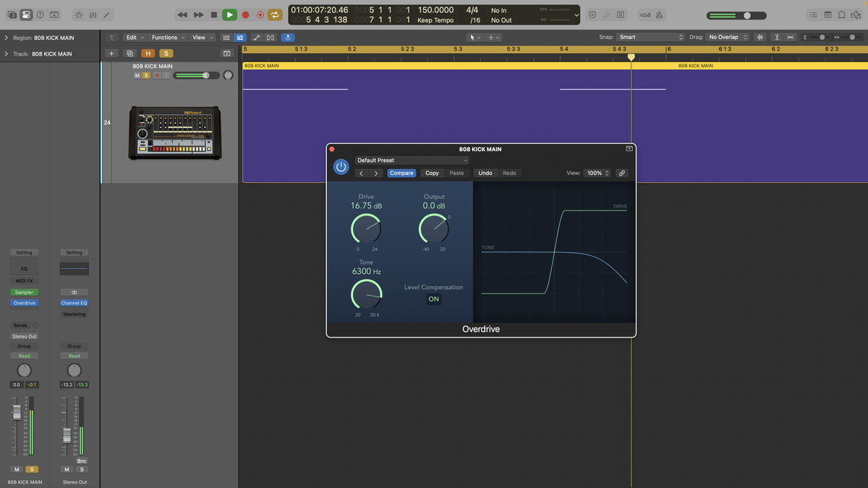Show Smart Controls dial icon
The height and width of the screenshot is (488, 868).
click(79, 14)
